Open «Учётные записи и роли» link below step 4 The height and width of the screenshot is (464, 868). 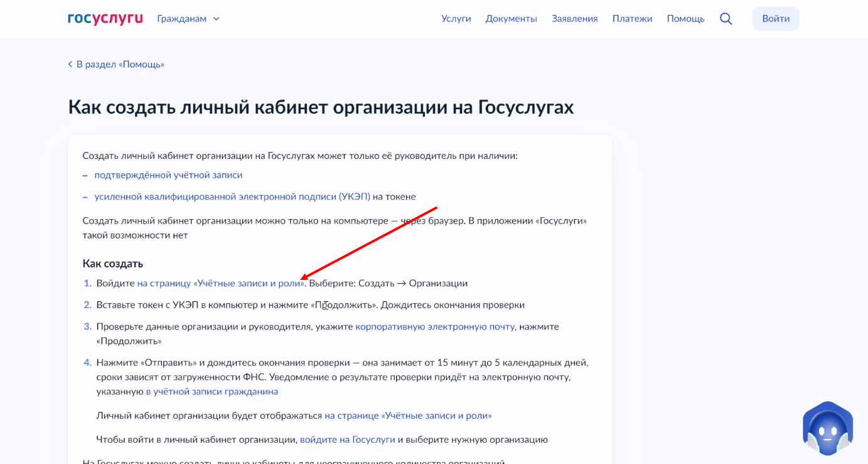(408, 416)
